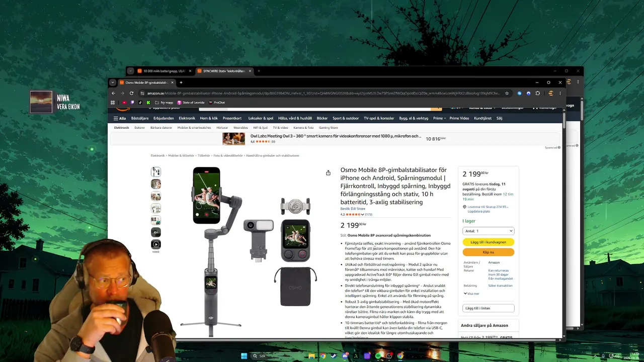Open the 'Säker transaktion' link
This screenshot has width=644, height=362.
[x=500, y=286]
